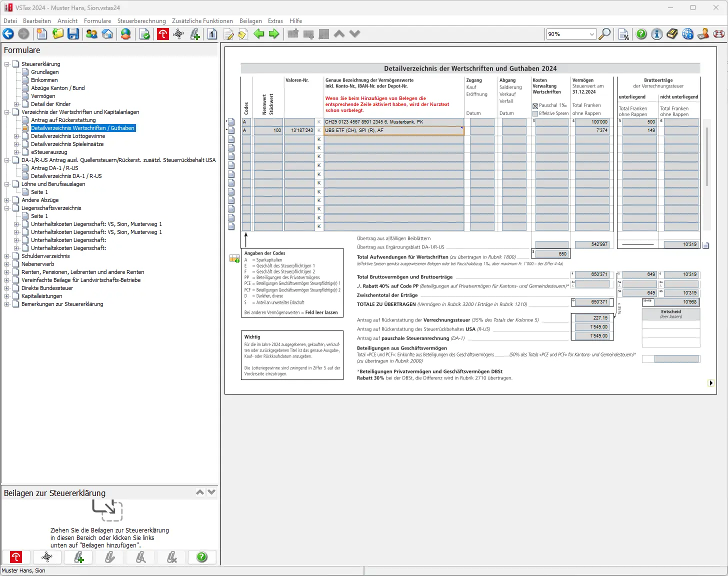Open the Steuerberechnung menu
This screenshot has height=576, width=728.
point(141,21)
